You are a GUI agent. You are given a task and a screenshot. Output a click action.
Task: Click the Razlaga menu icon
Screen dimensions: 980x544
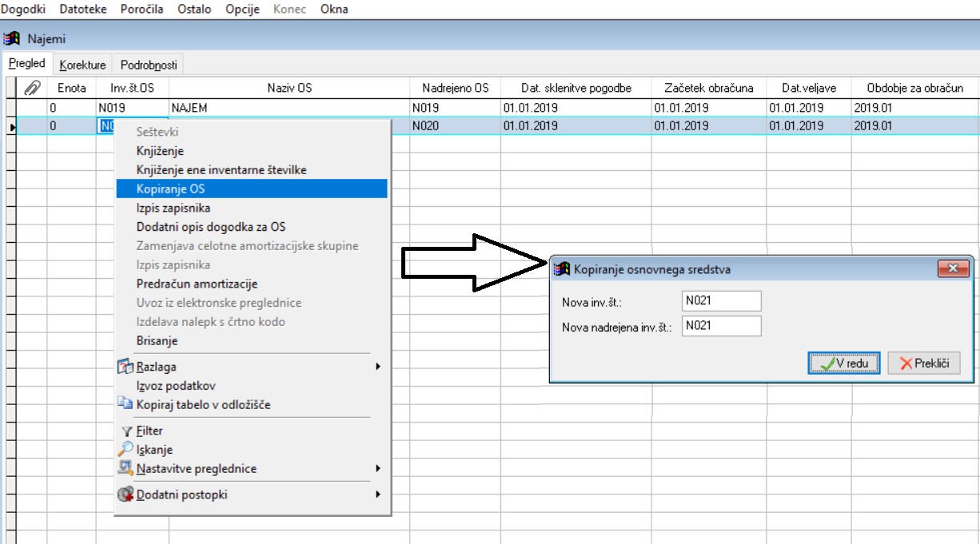125,367
